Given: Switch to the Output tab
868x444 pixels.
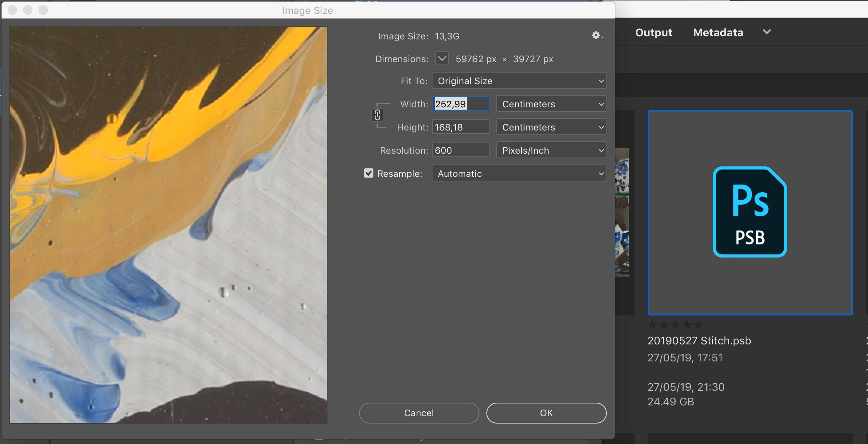Looking at the screenshot, I should tap(654, 32).
